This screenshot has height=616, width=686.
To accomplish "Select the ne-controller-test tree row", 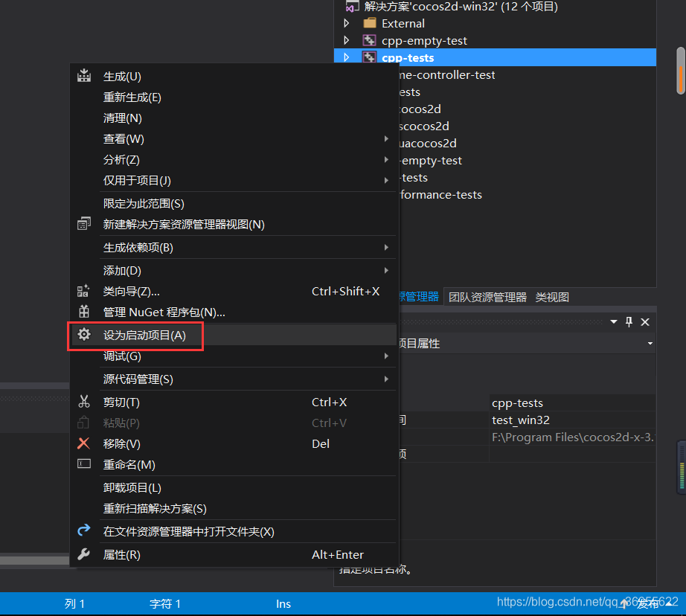I will point(528,75).
